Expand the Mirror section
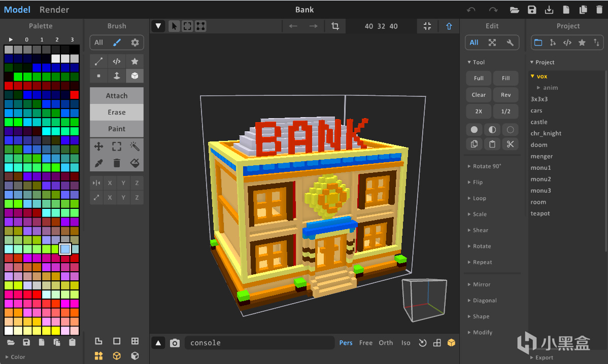The image size is (608, 364). click(x=479, y=284)
